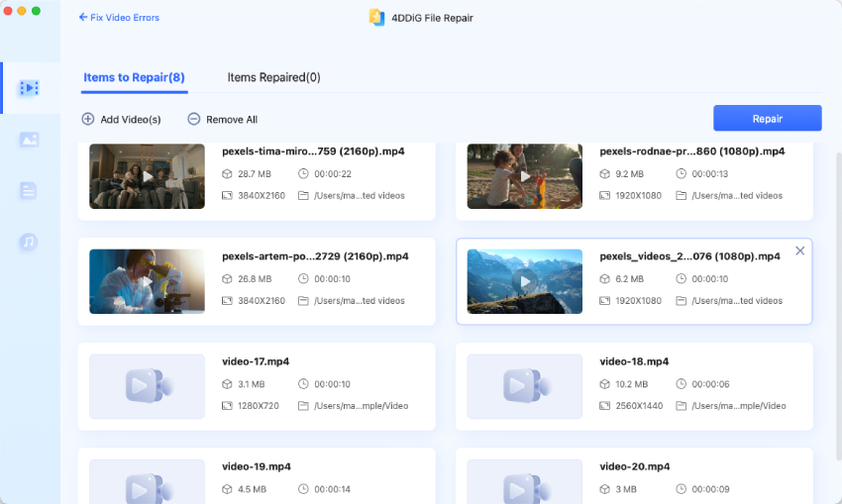
Task: Select filename video-17.mp4
Action: pos(256,361)
